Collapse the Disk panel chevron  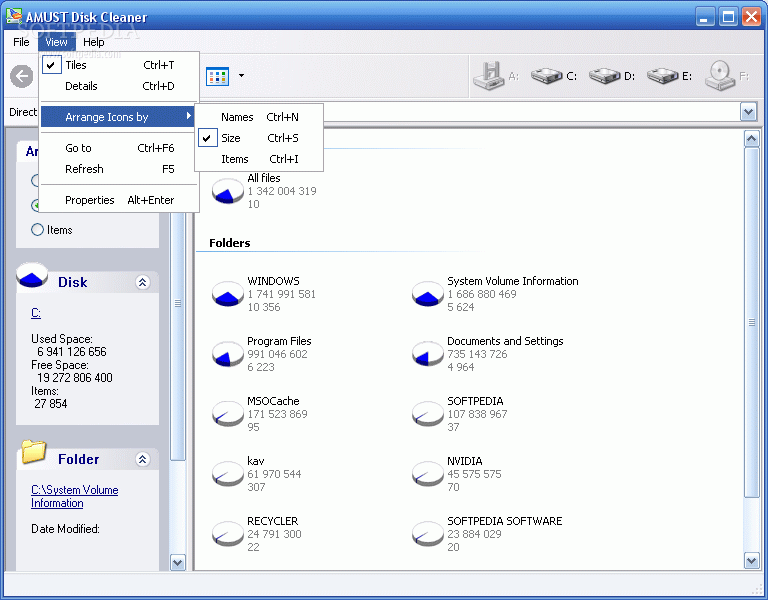pos(143,282)
